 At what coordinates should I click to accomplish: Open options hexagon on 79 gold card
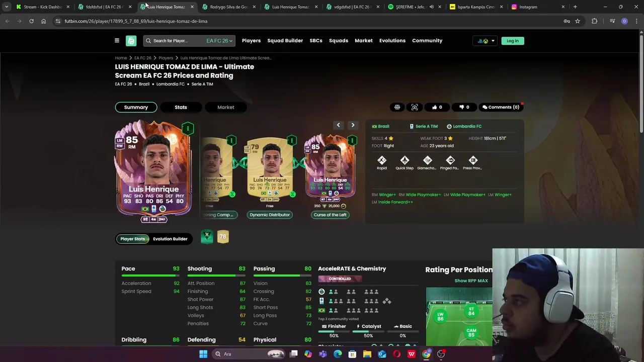click(x=292, y=140)
